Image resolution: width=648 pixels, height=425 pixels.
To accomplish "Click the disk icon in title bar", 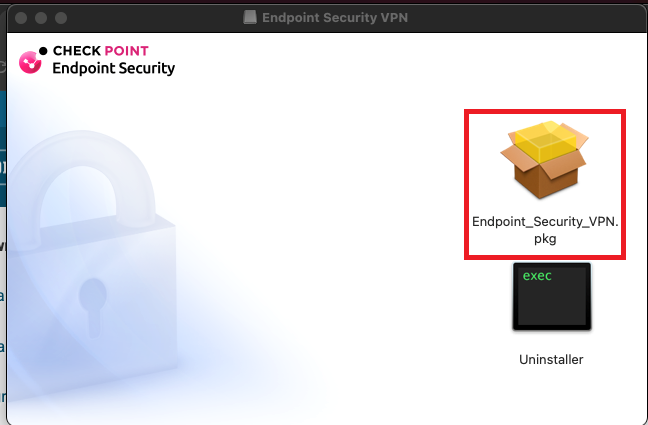I will pyautogui.click(x=250, y=16).
